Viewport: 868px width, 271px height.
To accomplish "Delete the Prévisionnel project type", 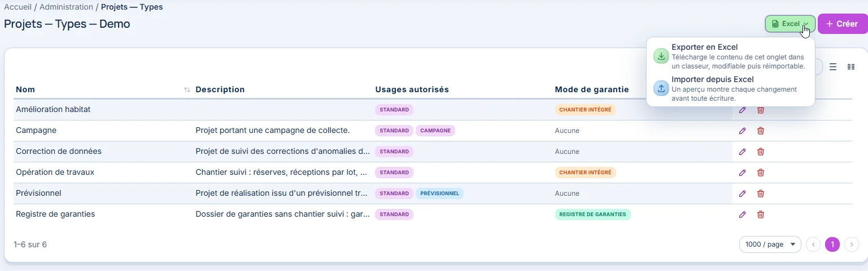I will pos(761,193).
